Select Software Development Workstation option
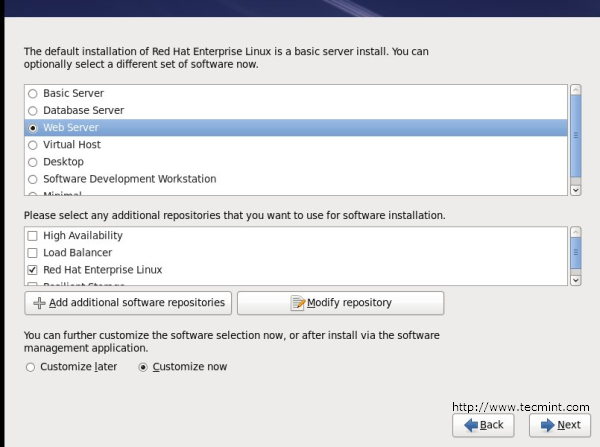The image size is (600, 447). click(x=33, y=179)
